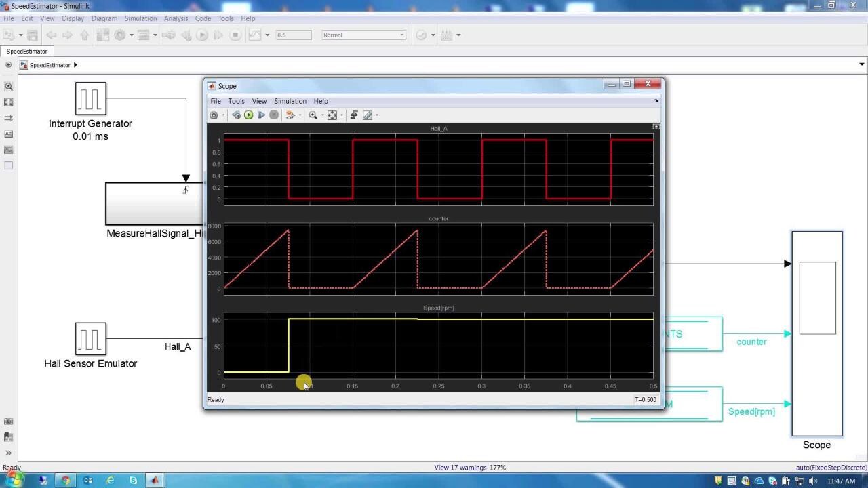
Task: Click the Zoom In icon on left palette
Action: click(9, 87)
